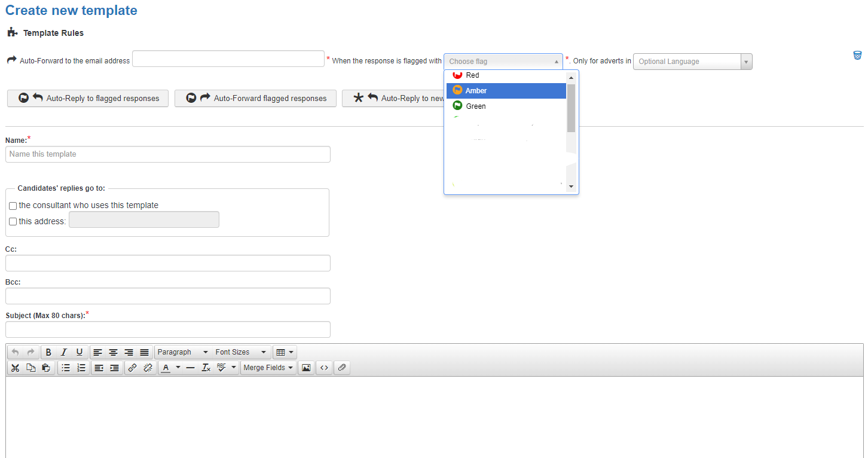The width and height of the screenshot is (868, 458).
Task: Select the Amber flag option
Action: [x=506, y=91]
